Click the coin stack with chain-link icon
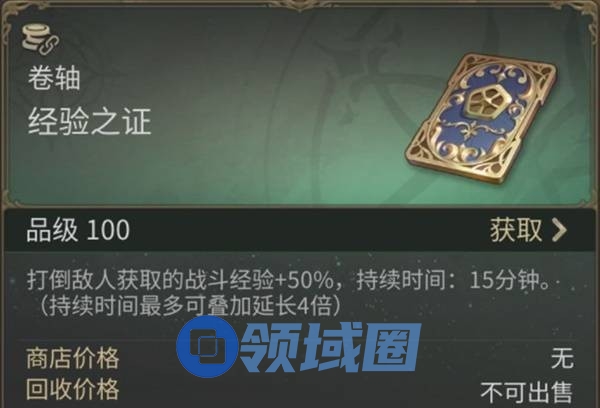 (40, 39)
